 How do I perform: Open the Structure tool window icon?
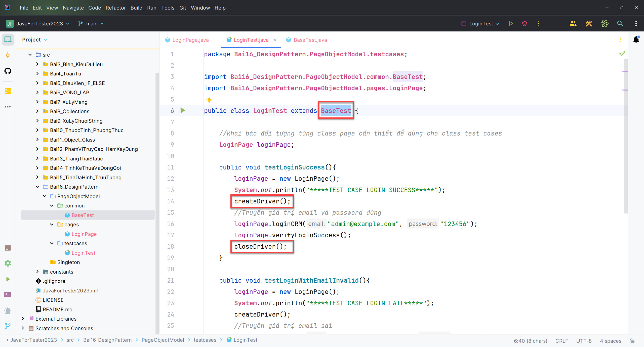pos(8,91)
